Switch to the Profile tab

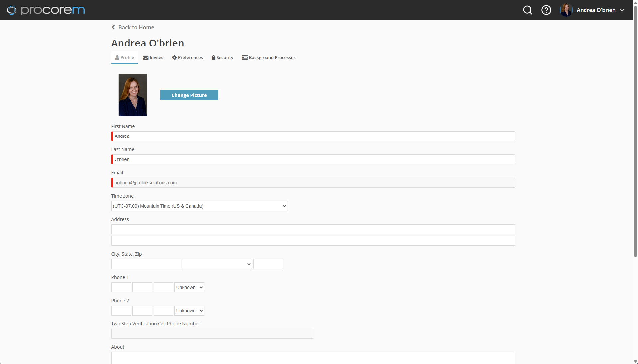click(x=125, y=57)
